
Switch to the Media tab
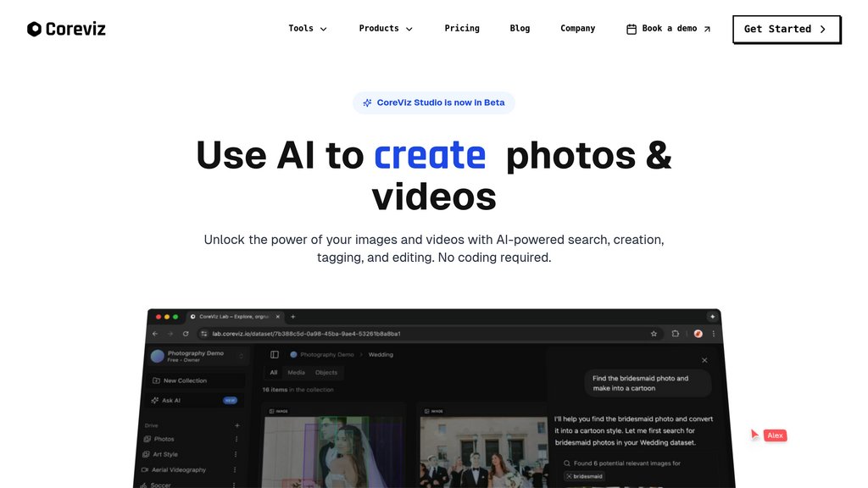tap(296, 373)
